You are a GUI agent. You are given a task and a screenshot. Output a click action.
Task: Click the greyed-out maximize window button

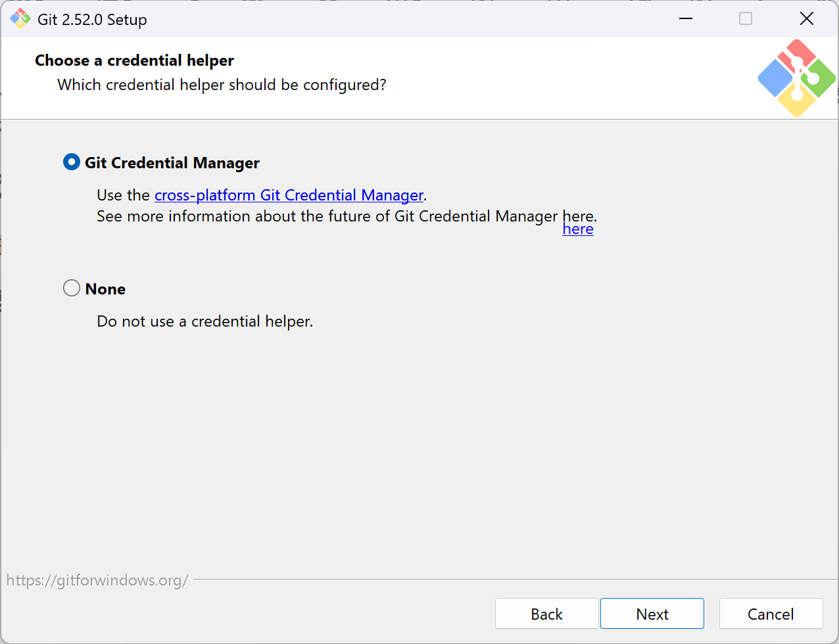[x=746, y=19]
